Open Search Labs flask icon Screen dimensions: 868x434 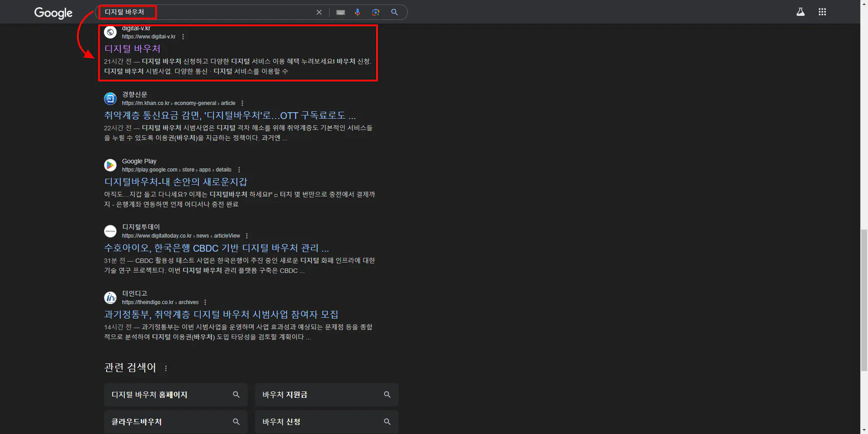click(x=801, y=12)
